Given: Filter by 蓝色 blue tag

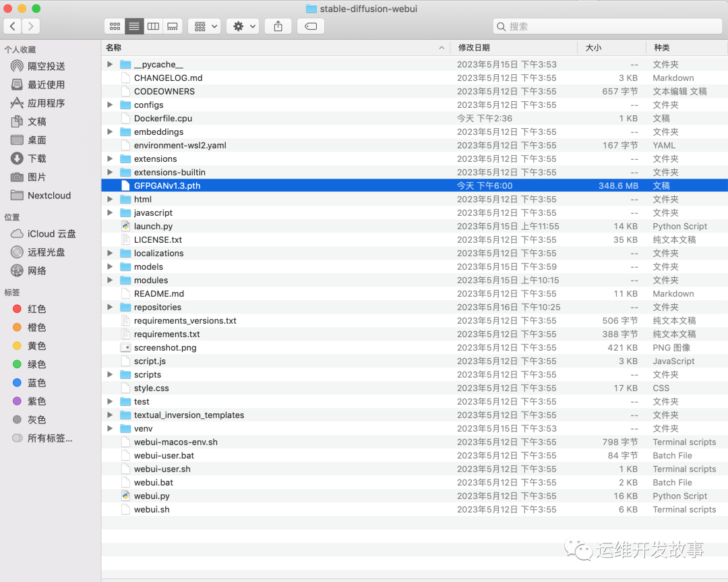Looking at the screenshot, I should pyautogui.click(x=30, y=383).
